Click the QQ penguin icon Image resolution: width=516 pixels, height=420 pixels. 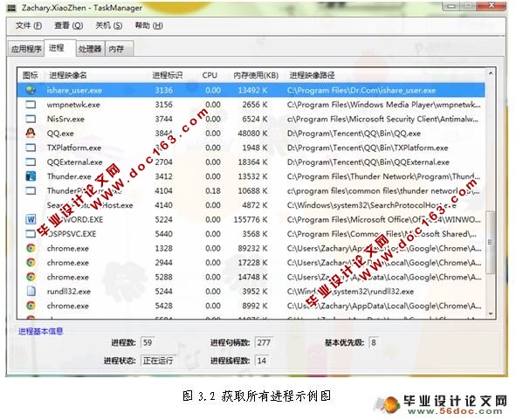31,133
